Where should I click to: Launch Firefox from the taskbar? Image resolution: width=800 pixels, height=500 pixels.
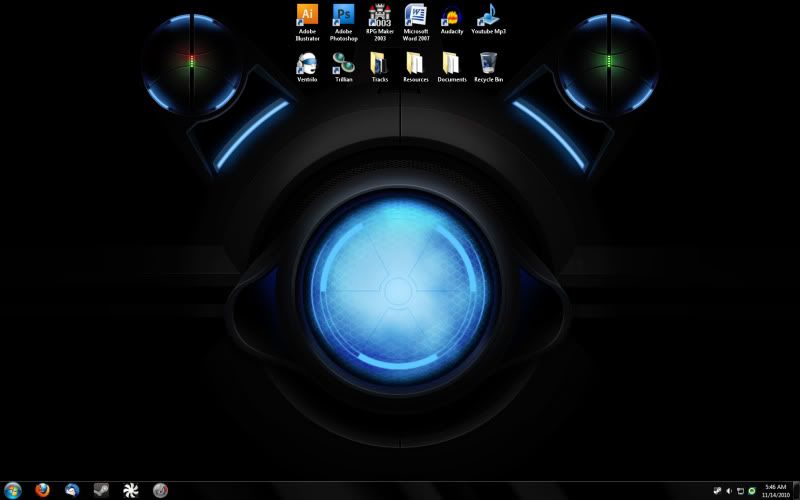point(42,490)
